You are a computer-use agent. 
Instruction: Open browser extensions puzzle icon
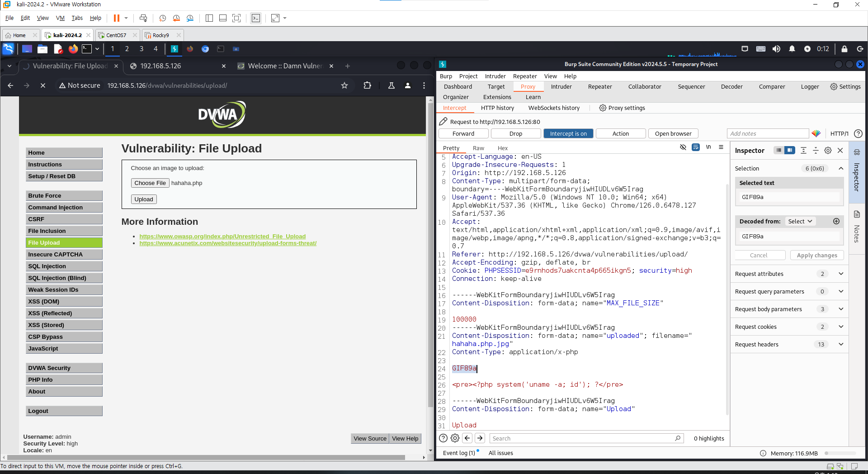pos(367,85)
